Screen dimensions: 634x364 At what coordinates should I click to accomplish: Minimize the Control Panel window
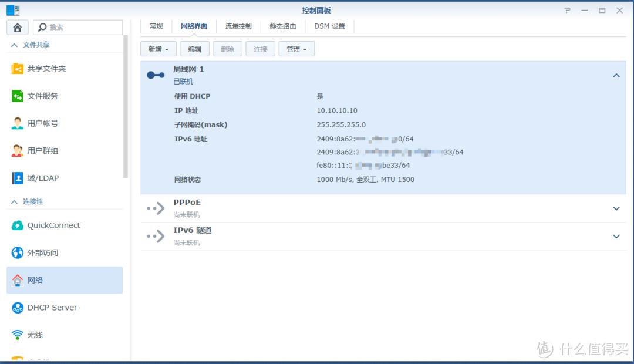coord(585,11)
